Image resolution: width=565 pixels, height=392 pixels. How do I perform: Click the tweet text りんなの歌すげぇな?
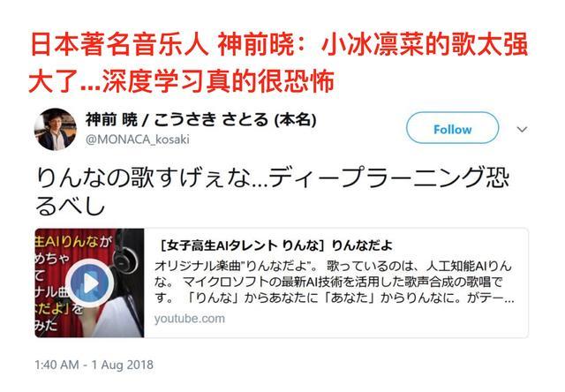click(x=144, y=177)
